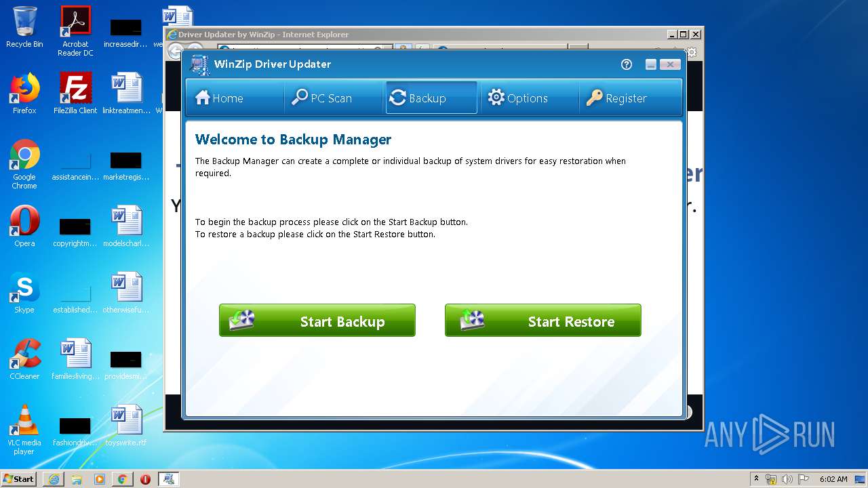The image size is (868, 488).
Task: Select the Skype desktop shortcut
Action: (x=24, y=293)
